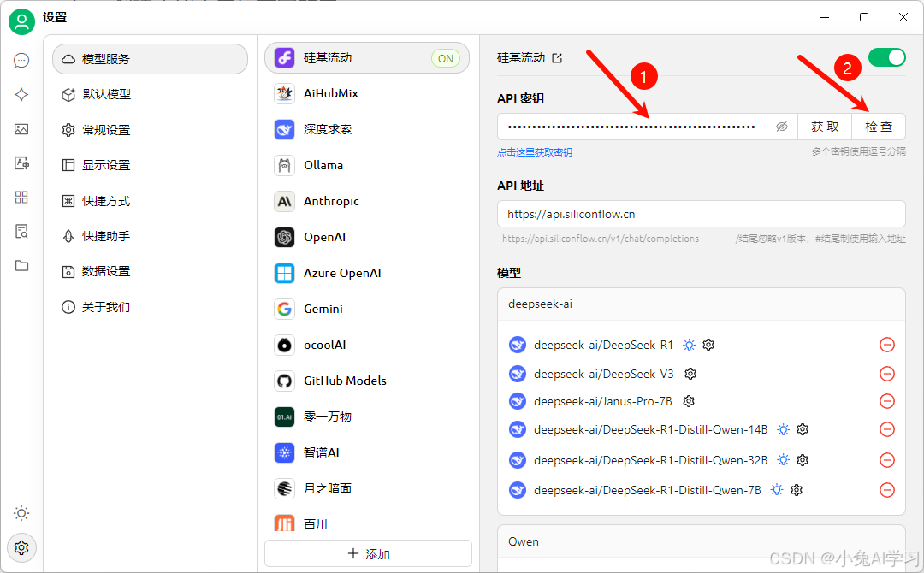Viewport: 924px width, 573px height.
Task: Select the 月之暗面 provider
Action: click(x=366, y=489)
